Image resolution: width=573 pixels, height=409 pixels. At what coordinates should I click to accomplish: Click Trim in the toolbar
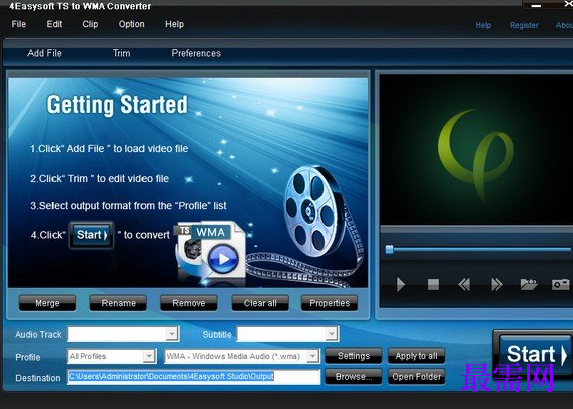(x=121, y=53)
